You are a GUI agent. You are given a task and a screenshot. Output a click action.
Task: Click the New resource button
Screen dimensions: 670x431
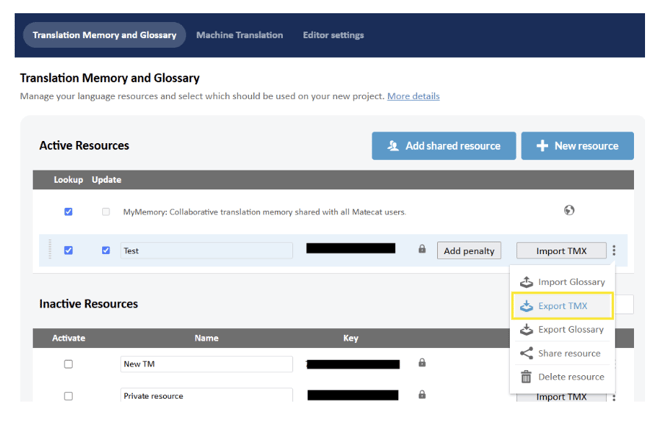coord(577,146)
